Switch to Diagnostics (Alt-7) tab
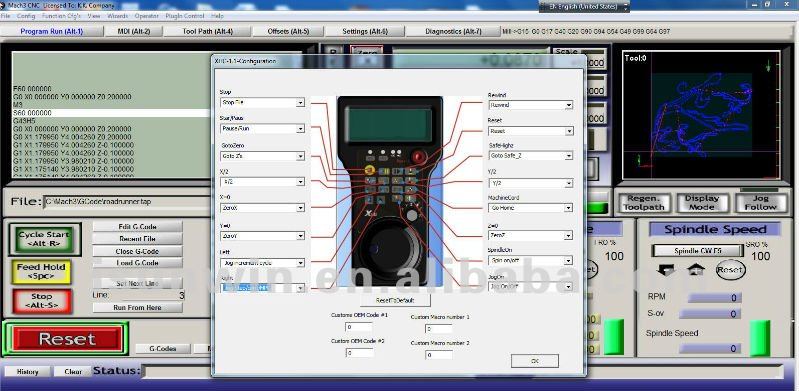Screen dimensions: 799x391 [453, 31]
